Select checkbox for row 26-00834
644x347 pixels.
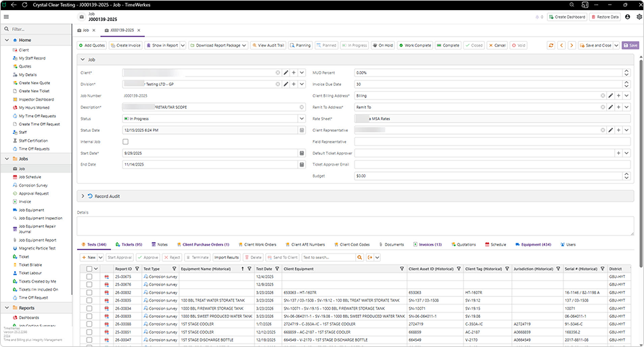(x=89, y=308)
